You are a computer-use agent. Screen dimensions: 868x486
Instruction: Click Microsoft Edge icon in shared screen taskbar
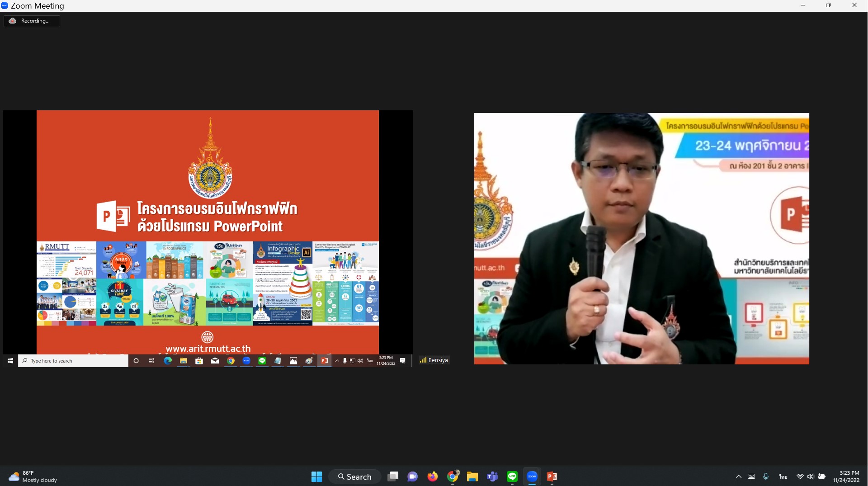[168, 361]
